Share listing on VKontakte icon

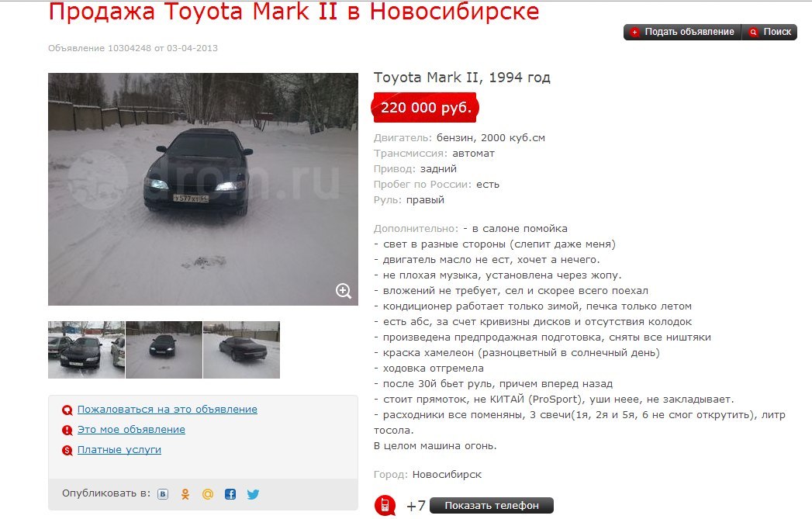163,494
